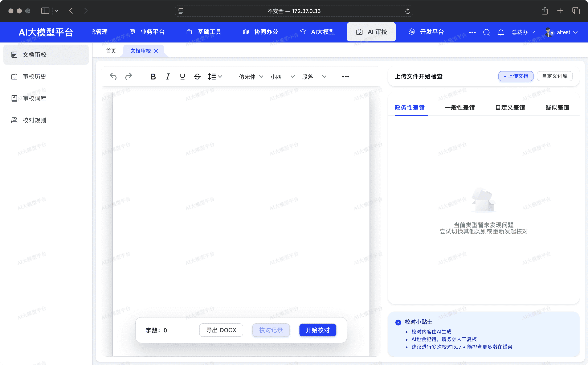Switch to 疑似差错 tab
The height and width of the screenshot is (365, 588).
[557, 107]
